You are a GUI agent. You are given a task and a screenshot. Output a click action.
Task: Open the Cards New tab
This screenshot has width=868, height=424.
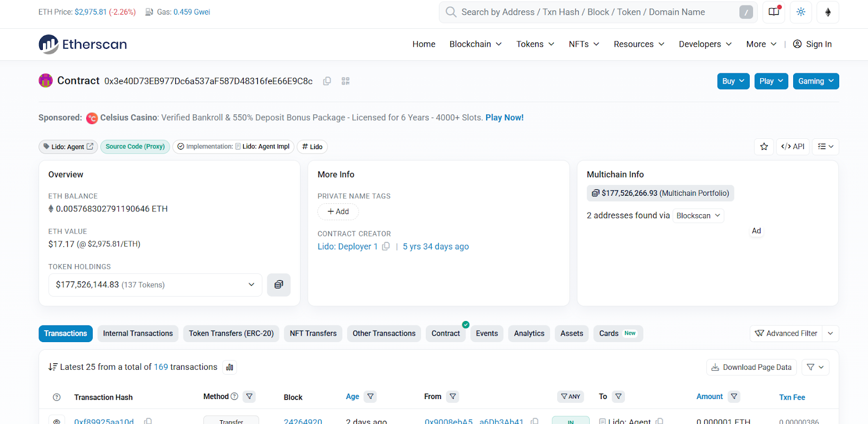click(618, 333)
